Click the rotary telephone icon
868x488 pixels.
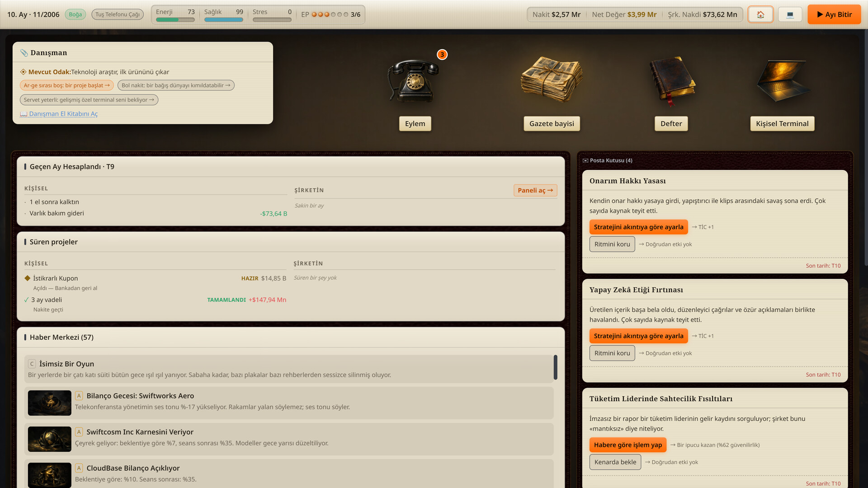point(413,80)
